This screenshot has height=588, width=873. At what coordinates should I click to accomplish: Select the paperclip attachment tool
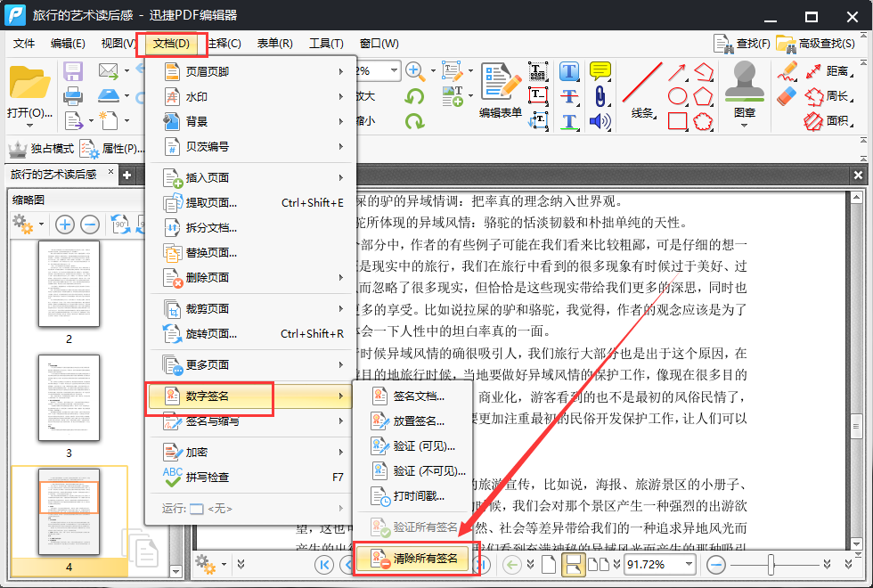(600, 96)
